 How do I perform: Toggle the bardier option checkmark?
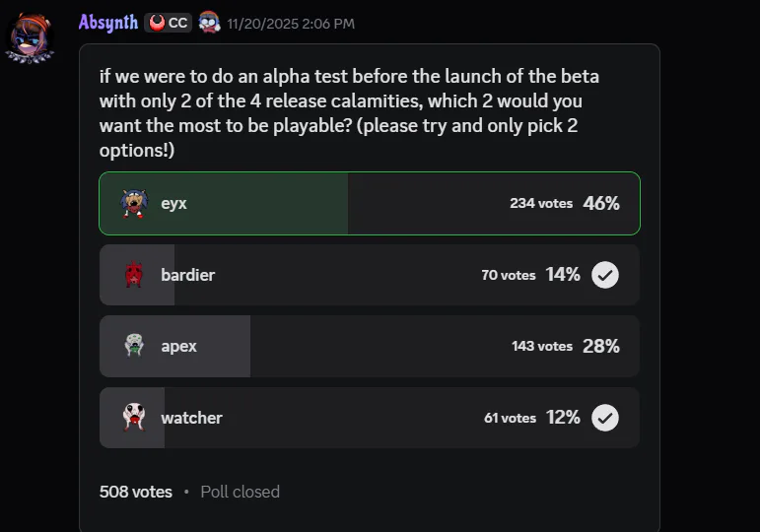[605, 275]
